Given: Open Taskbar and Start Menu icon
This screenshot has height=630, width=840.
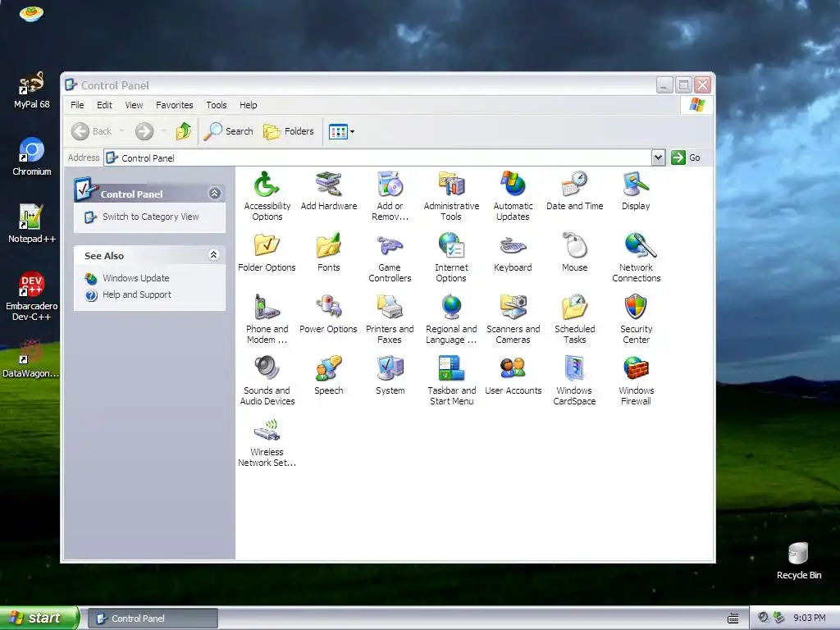Looking at the screenshot, I should click(x=451, y=381).
